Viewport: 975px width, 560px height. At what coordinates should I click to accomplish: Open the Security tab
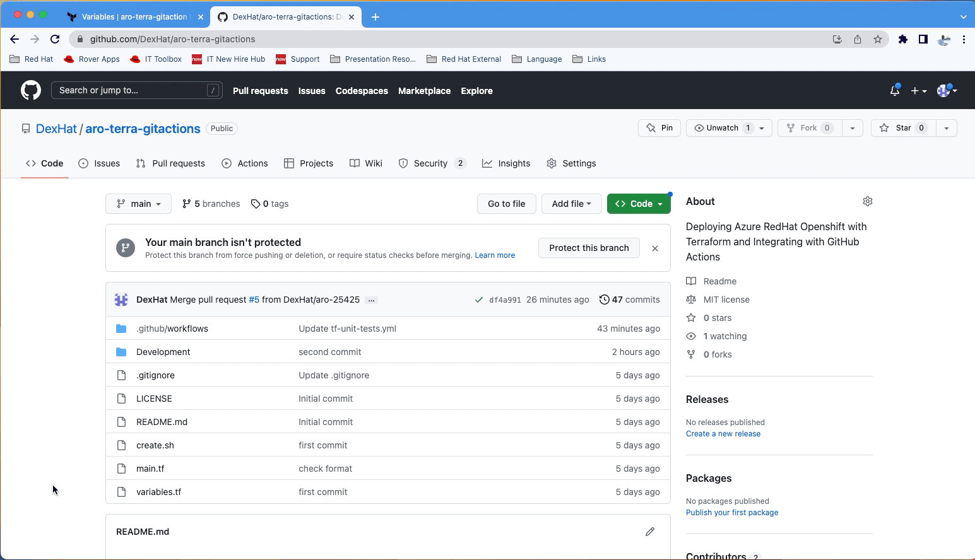[432, 163]
